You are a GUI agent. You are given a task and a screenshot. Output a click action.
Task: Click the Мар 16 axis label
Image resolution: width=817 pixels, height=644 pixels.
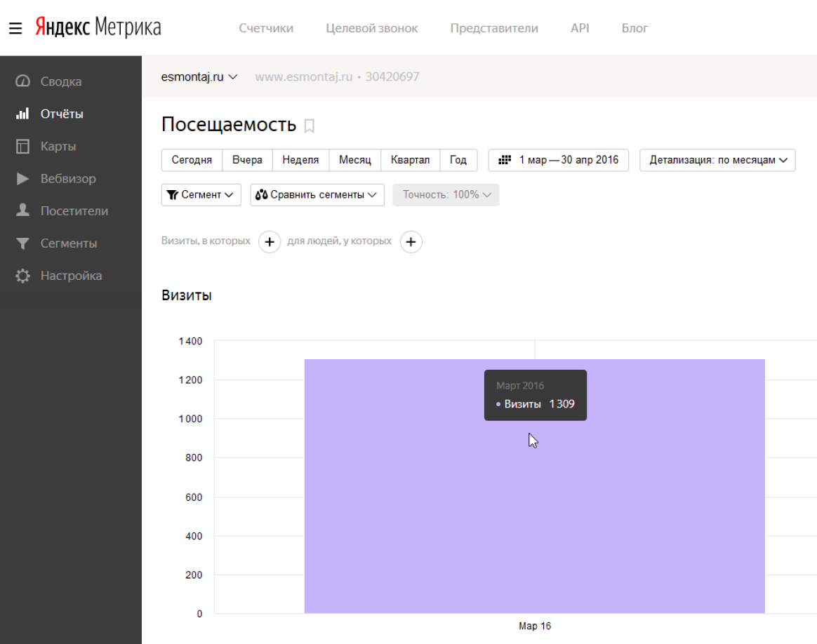(x=535, y=626)
